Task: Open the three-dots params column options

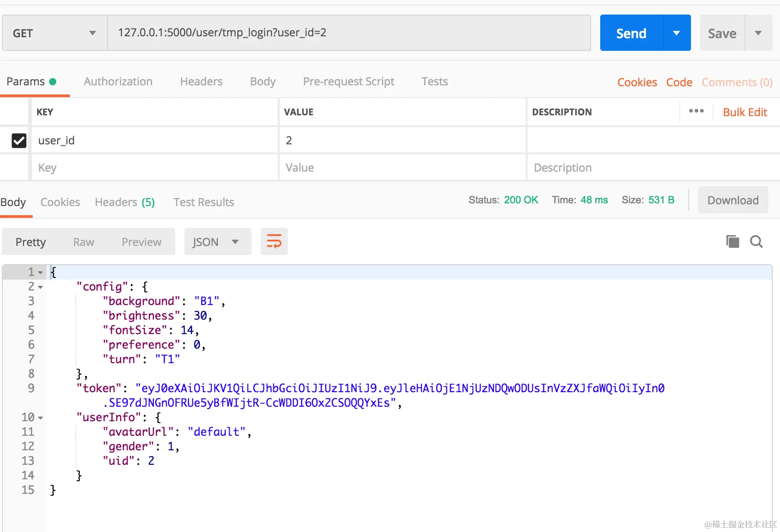Action: [x=696, y=111]
